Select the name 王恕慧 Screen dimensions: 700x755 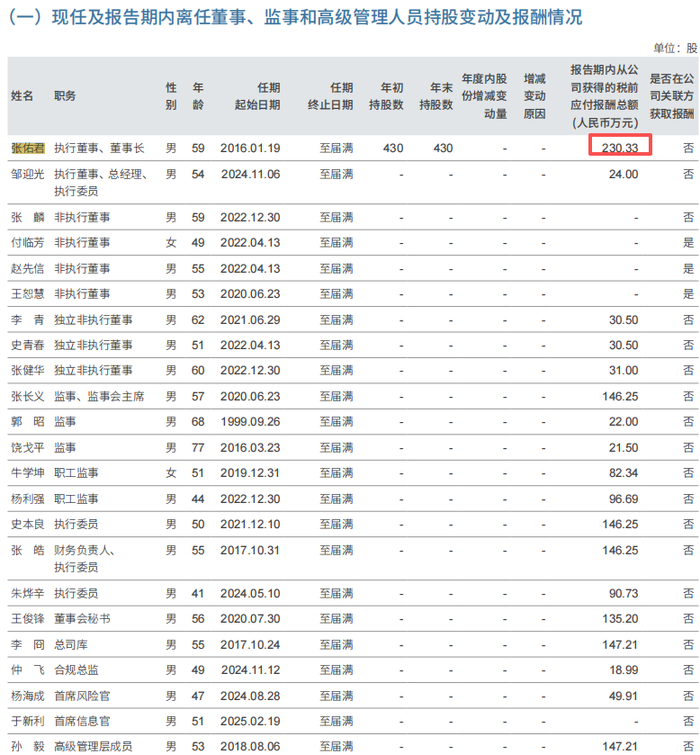28,294
